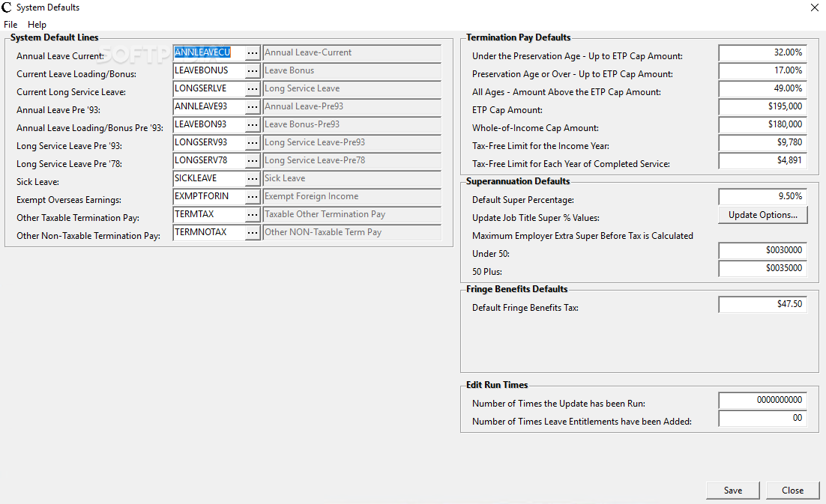Screen dimensions: 826x504
Task: Click the Other NON-Taxable Term Pay description
Action: click(352, 232)
